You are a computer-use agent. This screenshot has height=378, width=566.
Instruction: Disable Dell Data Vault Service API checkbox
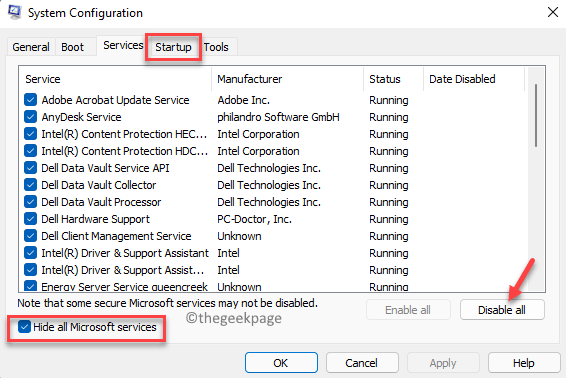tap(30, 168)
